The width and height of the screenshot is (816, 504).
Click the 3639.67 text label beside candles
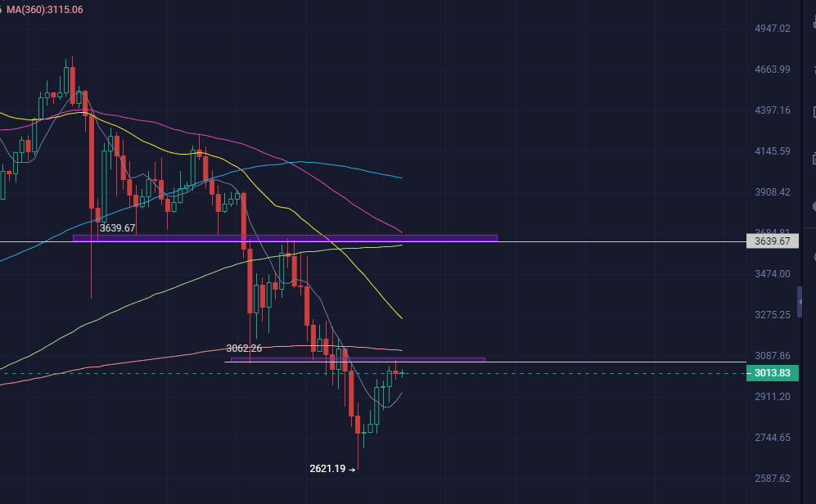(117, 228)
